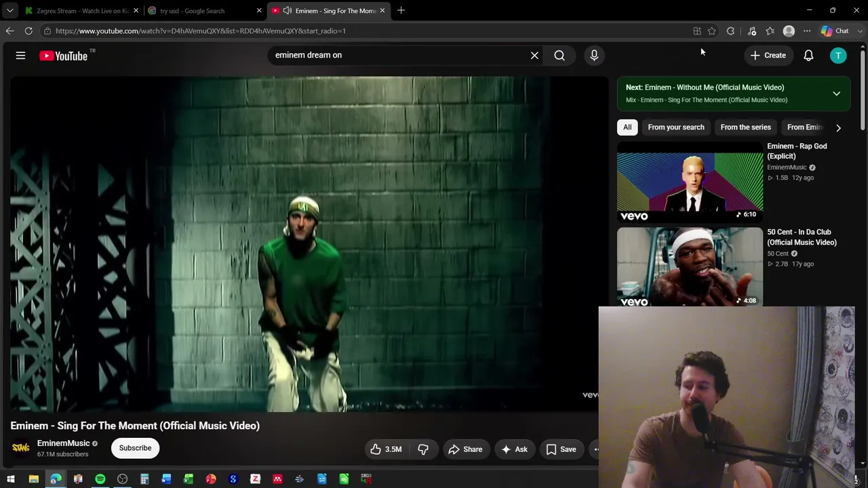The width and height of the screenshot is (868, 488).
Task: Click the In Da Club video thumbnail
Action: (690, 267)
